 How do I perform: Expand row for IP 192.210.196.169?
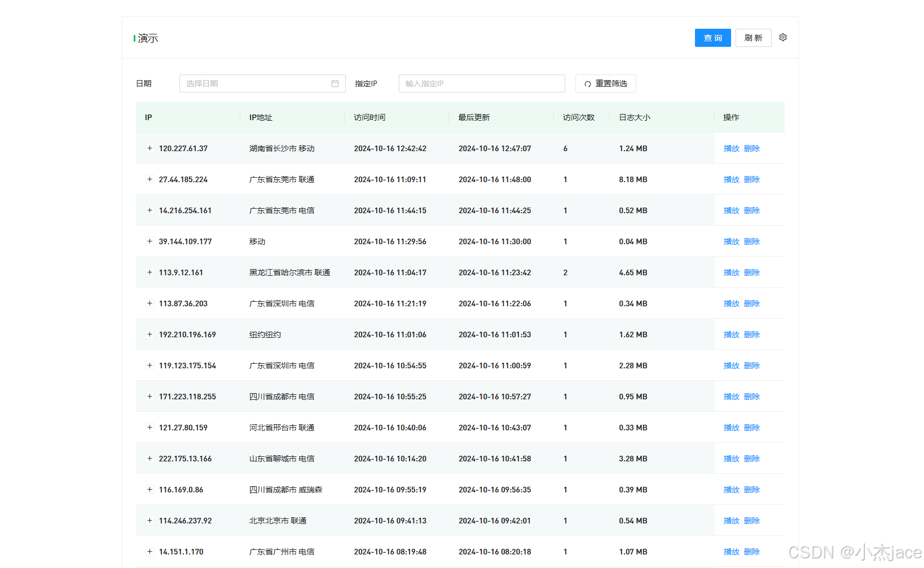(149, 334)
